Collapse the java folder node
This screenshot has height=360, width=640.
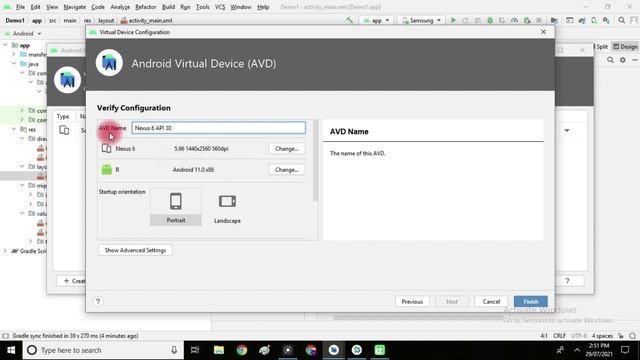14,64
